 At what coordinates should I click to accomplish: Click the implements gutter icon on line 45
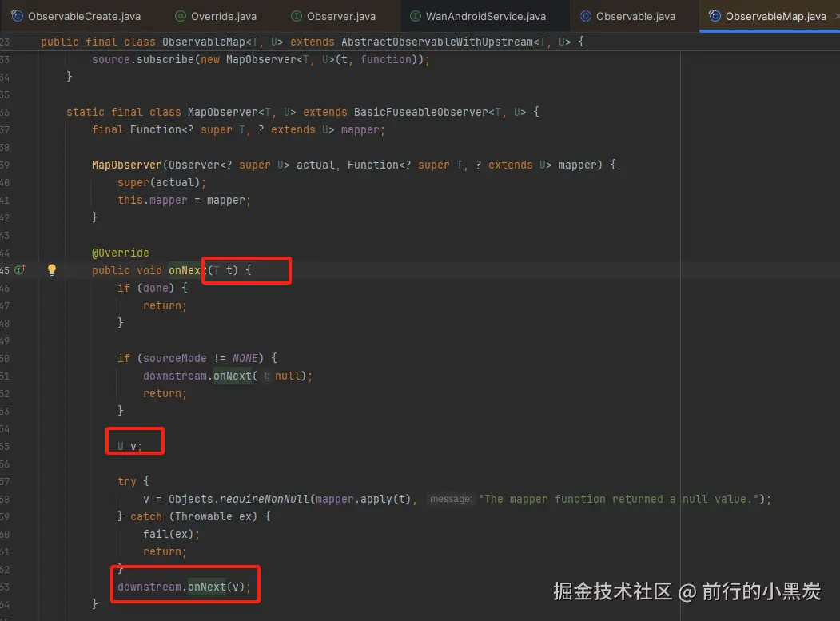20,269
